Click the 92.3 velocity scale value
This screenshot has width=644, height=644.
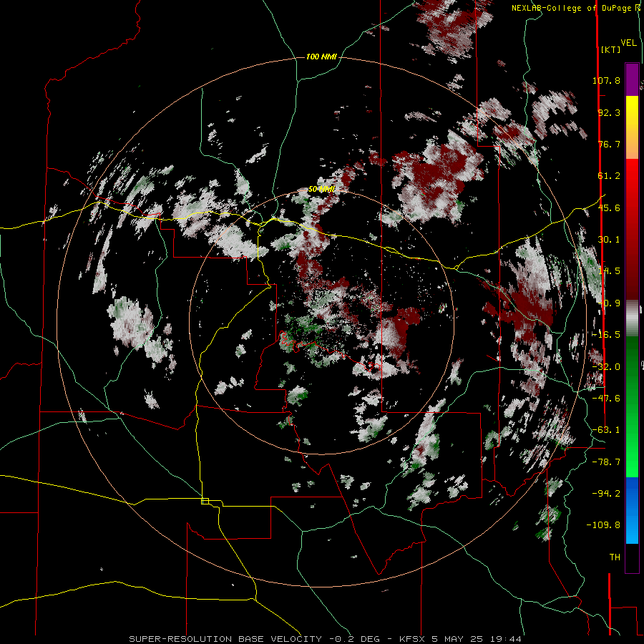[609, 112]
